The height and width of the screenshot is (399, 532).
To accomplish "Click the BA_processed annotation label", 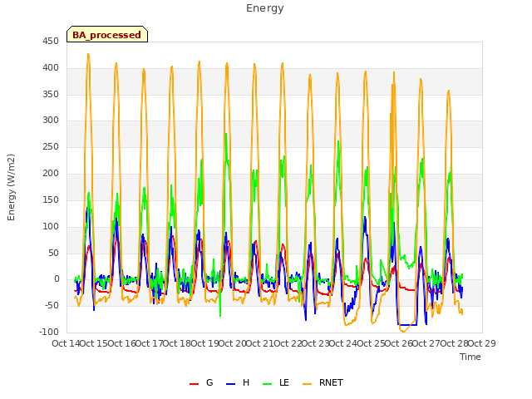I will tap(107, 34).
